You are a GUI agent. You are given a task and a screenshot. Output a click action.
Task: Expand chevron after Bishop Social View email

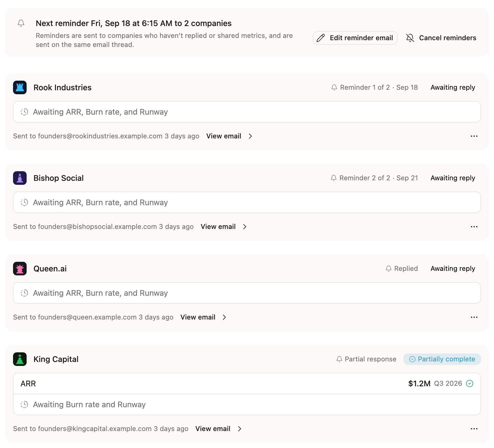(245, 227)
